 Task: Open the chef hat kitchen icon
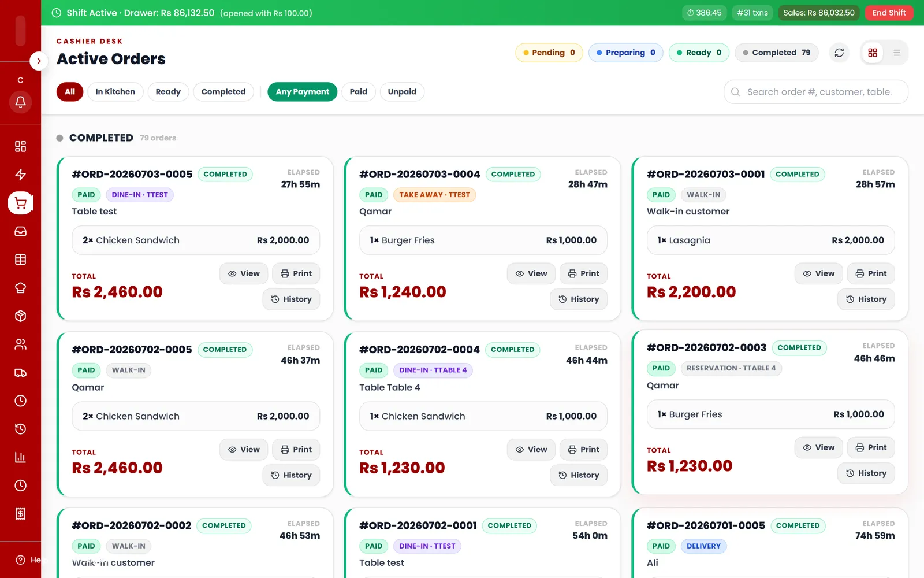[x=20, y=288]
